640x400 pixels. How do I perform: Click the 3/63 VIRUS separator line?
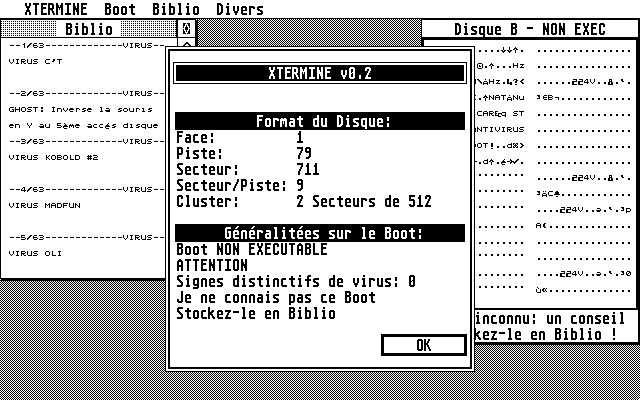(87, 142)
